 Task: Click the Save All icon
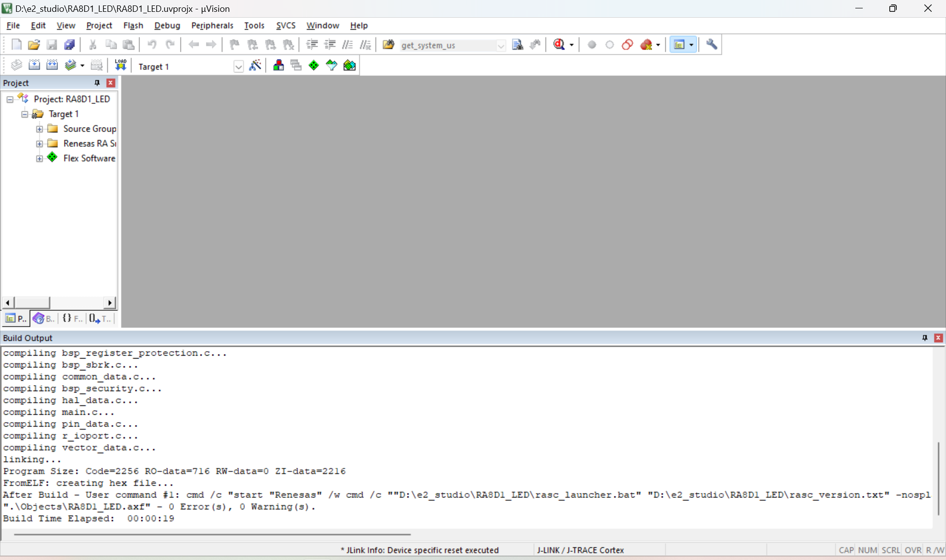point(69,45)
